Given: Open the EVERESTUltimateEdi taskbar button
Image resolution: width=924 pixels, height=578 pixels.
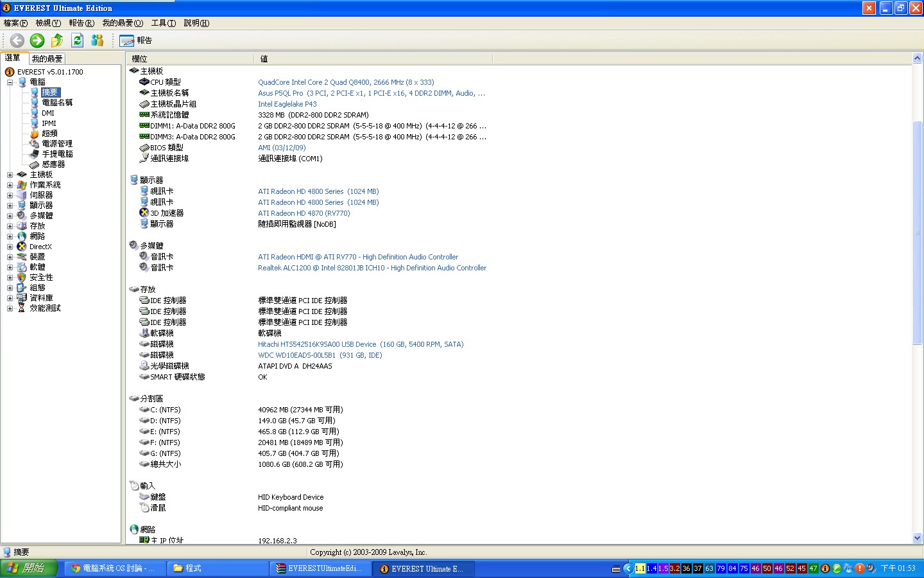Looking at the screenshot, I should (320, 568).
